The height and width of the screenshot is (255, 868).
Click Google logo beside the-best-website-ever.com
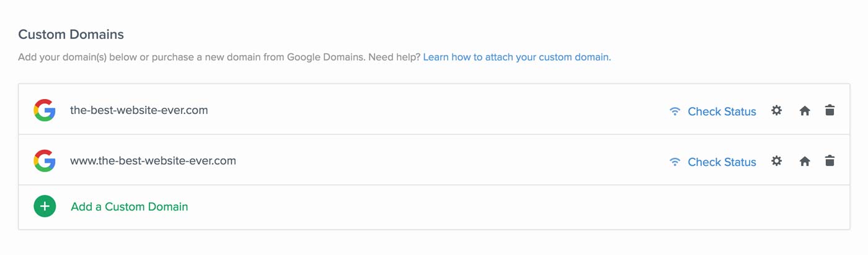click(45, 110)
